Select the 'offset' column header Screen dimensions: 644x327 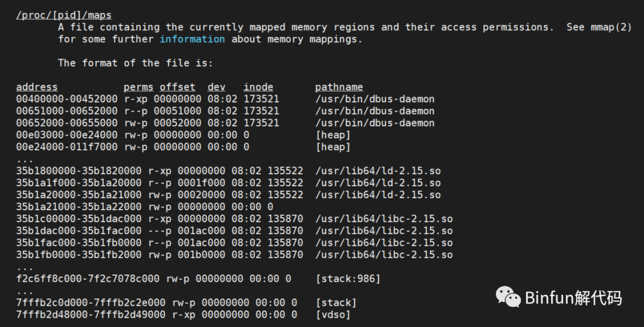177,87
